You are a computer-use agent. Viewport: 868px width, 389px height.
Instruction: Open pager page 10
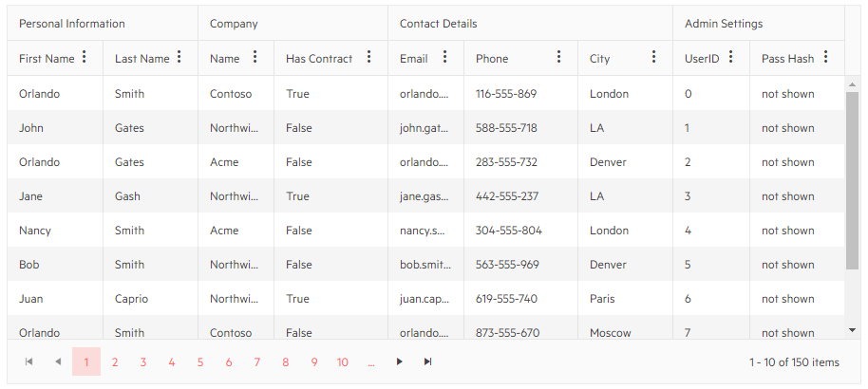tap(343, 361)
